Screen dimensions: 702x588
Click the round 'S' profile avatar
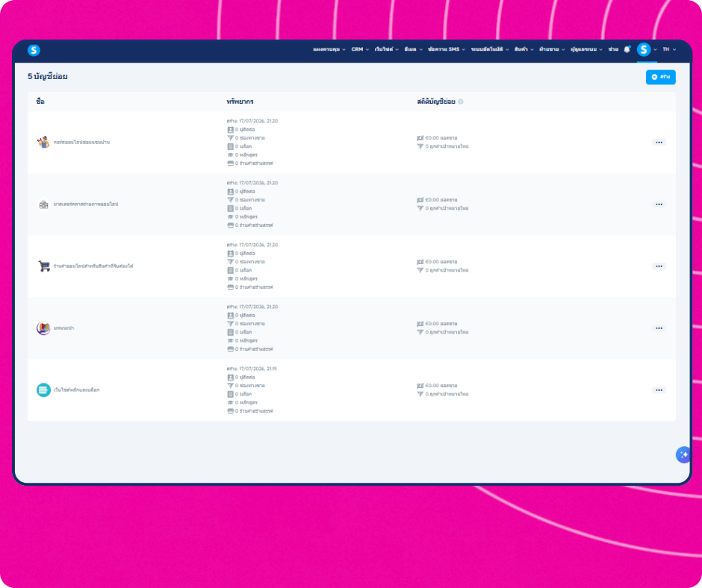tap(644, 49)
